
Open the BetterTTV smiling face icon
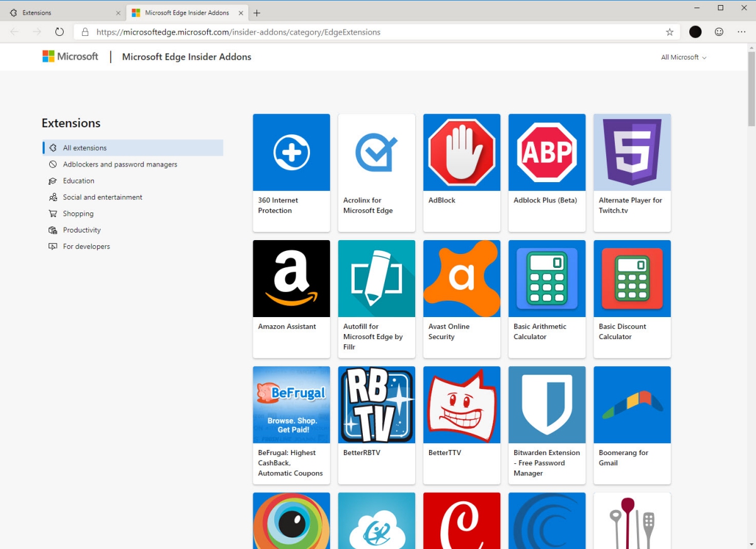click(x=462, y=405)
